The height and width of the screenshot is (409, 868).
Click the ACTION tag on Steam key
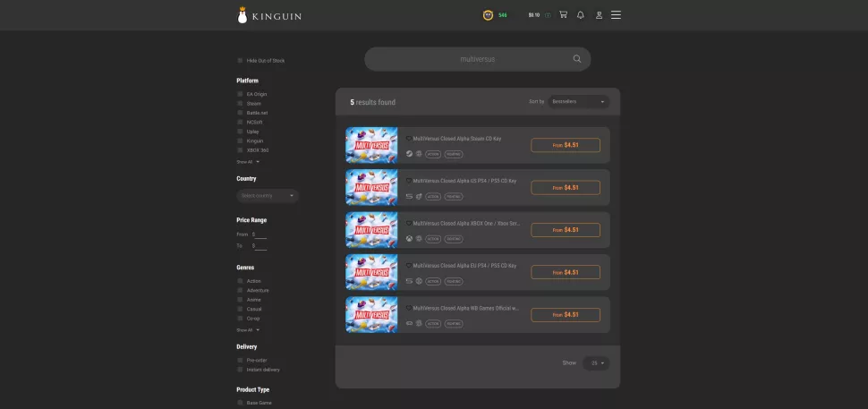433,154
